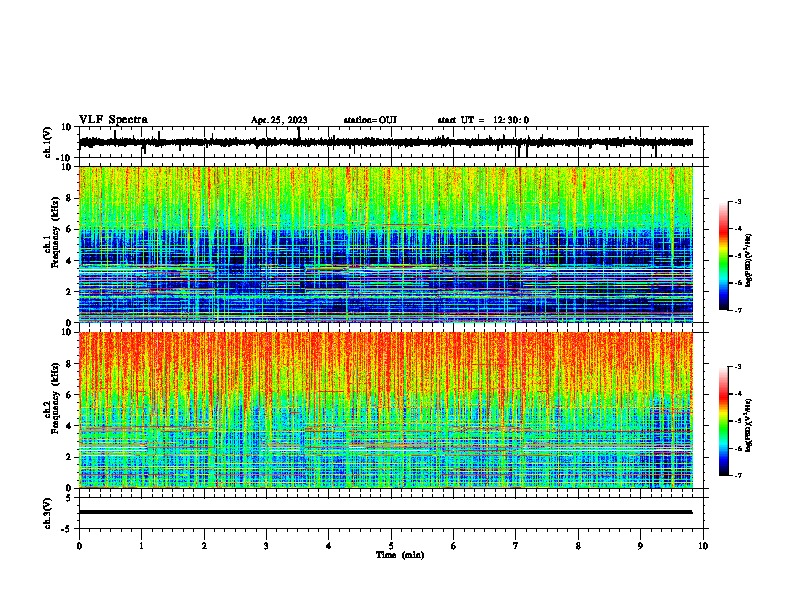Click the ch.3 voltage trace panel
The image size is (792, 612).
(x=393, y=513)
